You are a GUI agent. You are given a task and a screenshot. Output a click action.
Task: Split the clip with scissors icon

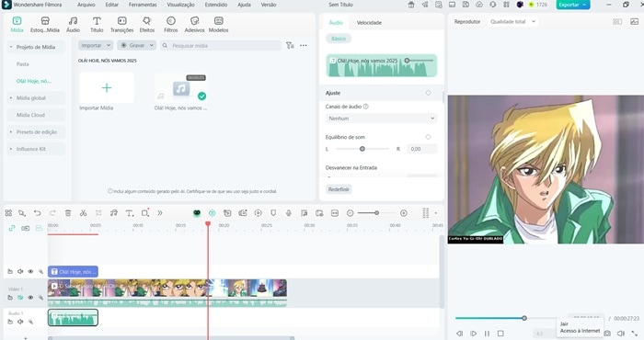(84, 213)
